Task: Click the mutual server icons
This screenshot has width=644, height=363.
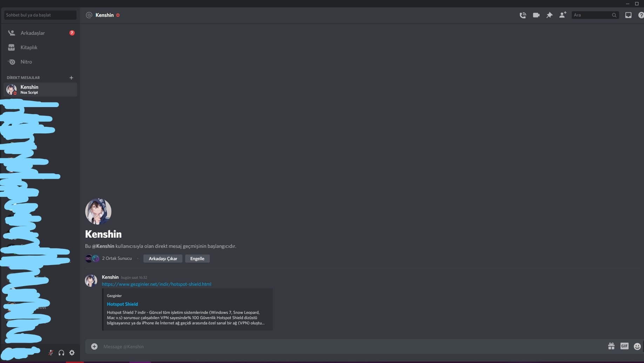Action: pyautogui.click(x=92, y=259)
